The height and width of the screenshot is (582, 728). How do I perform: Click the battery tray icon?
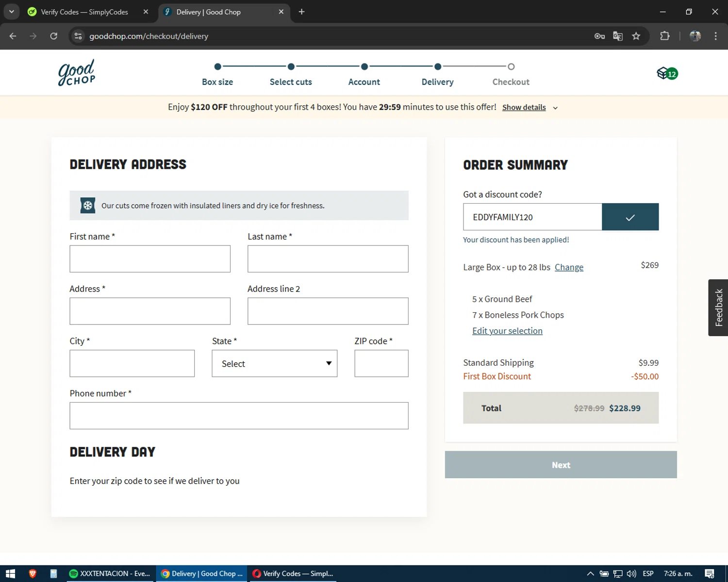click(x=604, y=574)
